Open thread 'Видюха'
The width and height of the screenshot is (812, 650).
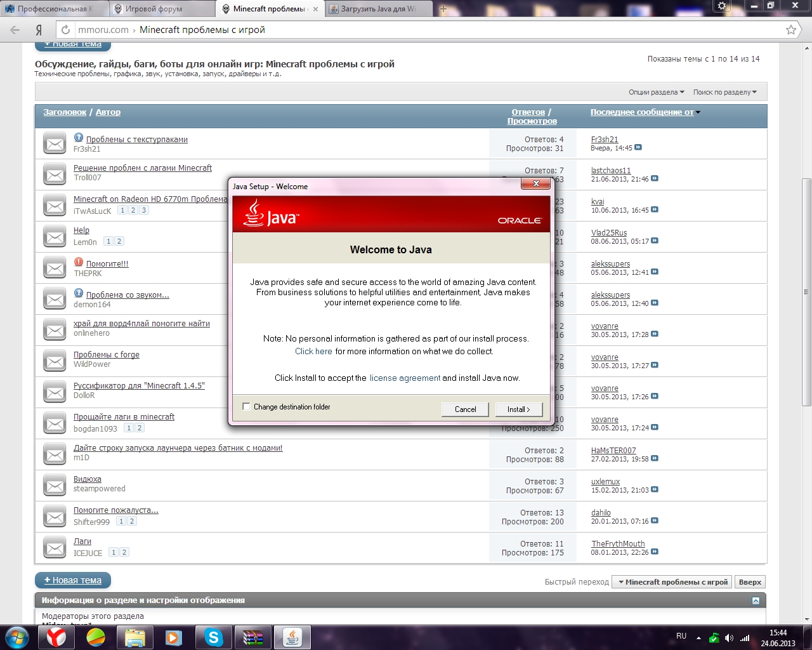[88, 479]
